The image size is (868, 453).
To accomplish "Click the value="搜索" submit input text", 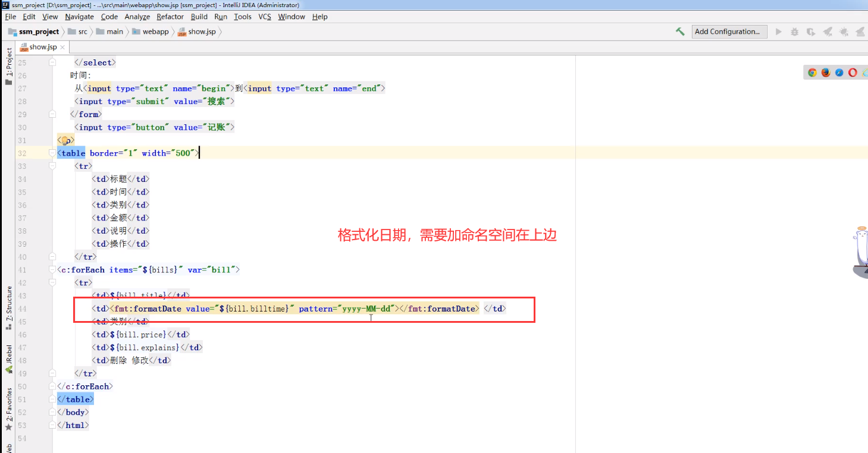I will pos(202,101).
